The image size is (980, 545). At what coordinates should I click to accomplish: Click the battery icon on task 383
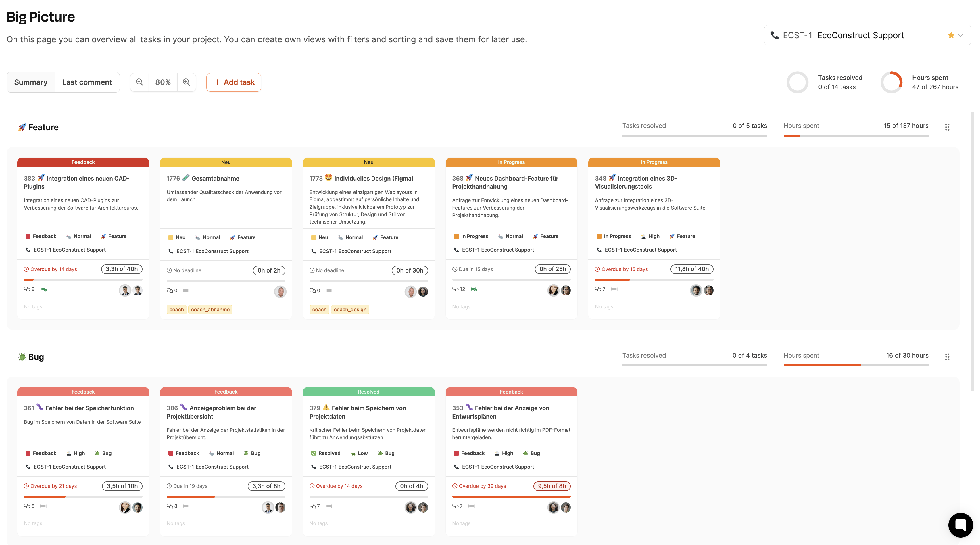43,289
